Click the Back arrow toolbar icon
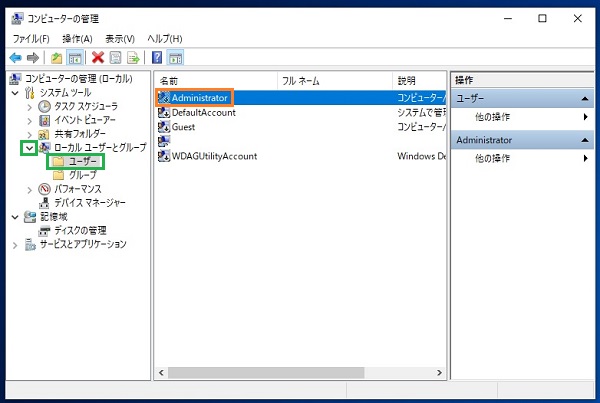This screenshot has width=600, height=403. tap(15, 58)
